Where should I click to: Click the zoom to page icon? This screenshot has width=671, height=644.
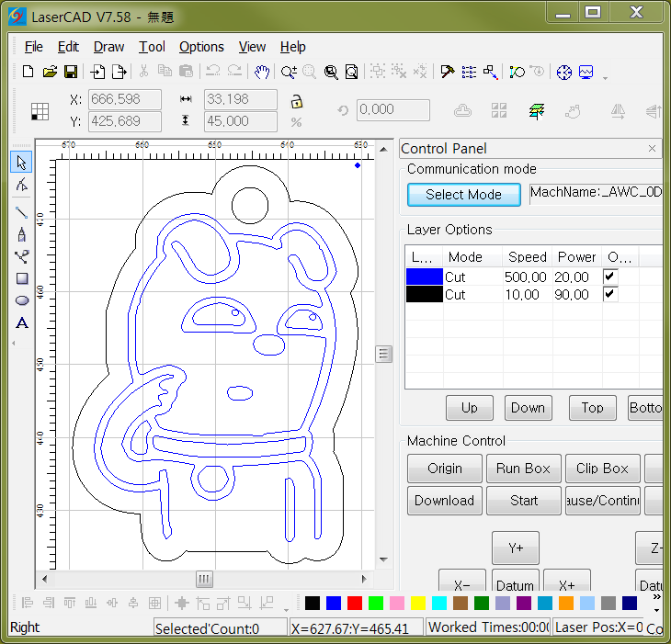351,72
